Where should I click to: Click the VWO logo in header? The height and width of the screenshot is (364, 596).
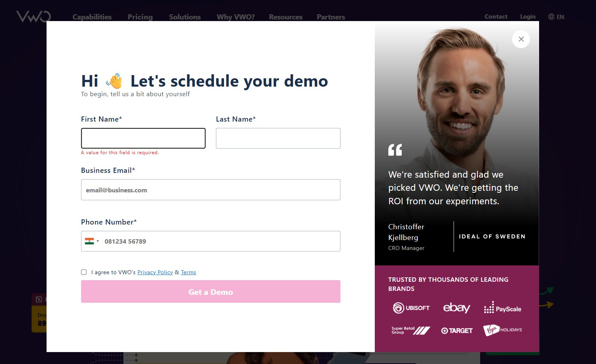coord(33,17)
